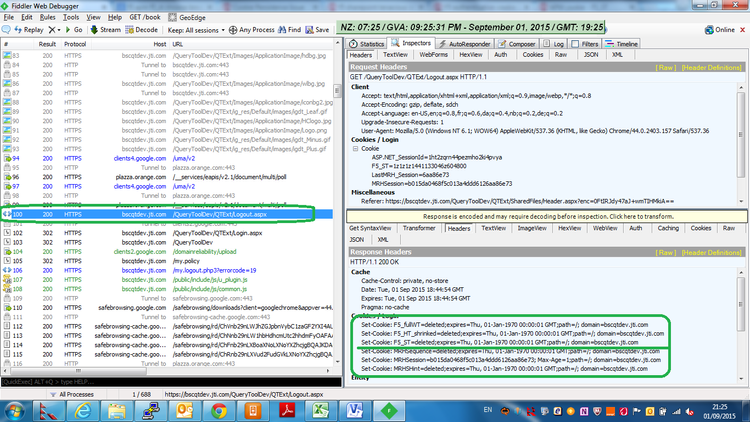Click the Any Process target picker
This screenshot has height=422, width=750.
coord(241,30)
